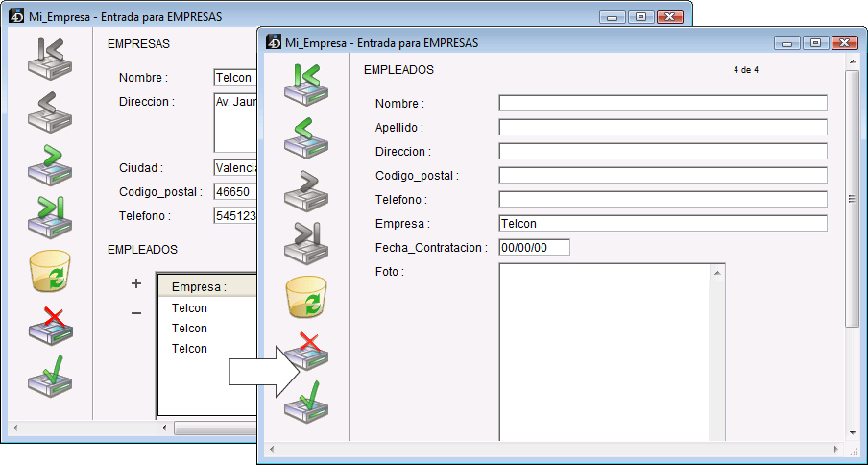Select the Fecha_Contratacion date field

[x=535, y=248]
